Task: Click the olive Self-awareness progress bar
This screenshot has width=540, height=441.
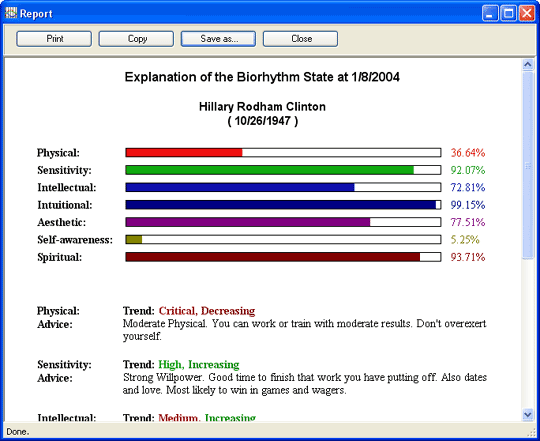Action: pos(283,239)
